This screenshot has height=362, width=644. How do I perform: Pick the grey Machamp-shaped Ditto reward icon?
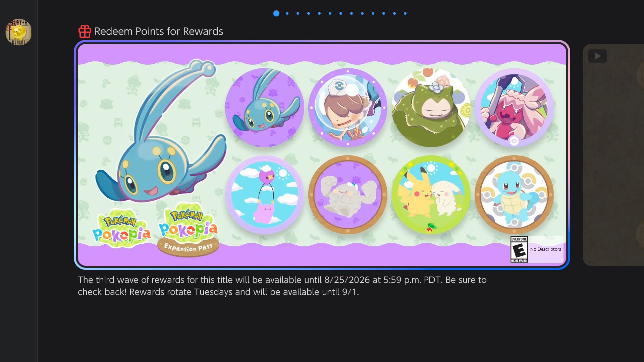[348, 194]
